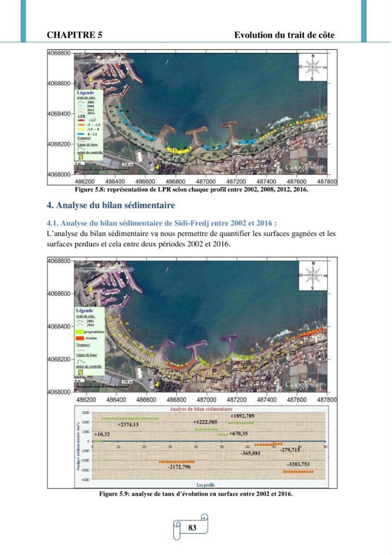Click '4068200' axis label on the second map
The image size is (392, 555).
tap(59, 359)
